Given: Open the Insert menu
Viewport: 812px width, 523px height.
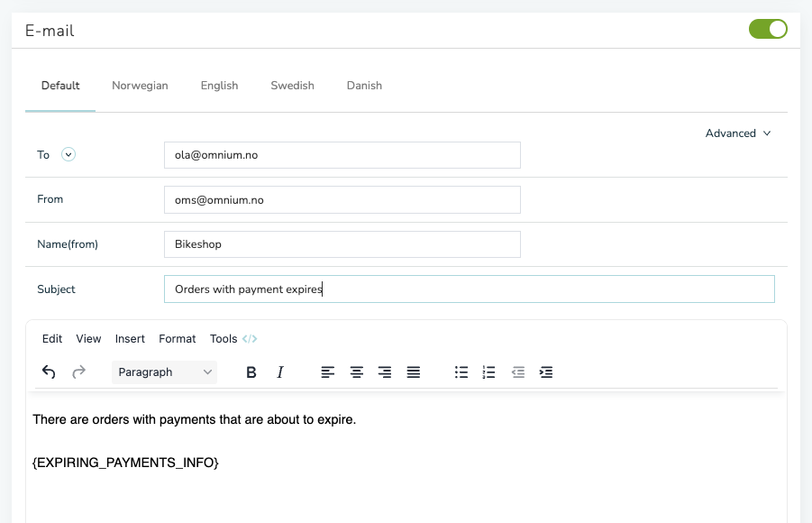Looking at the screenshot, I should coord(130,339).
